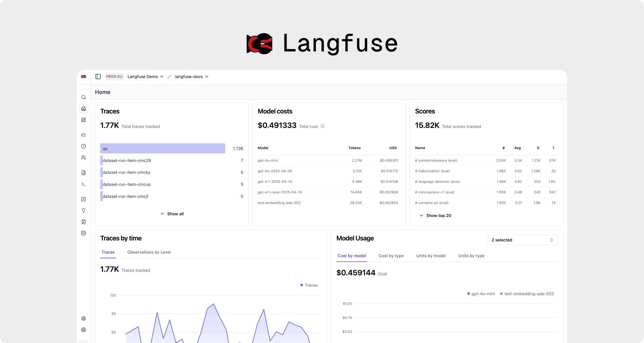Expand Show top 20 scores
644x343 pixels.
point(435,216)
